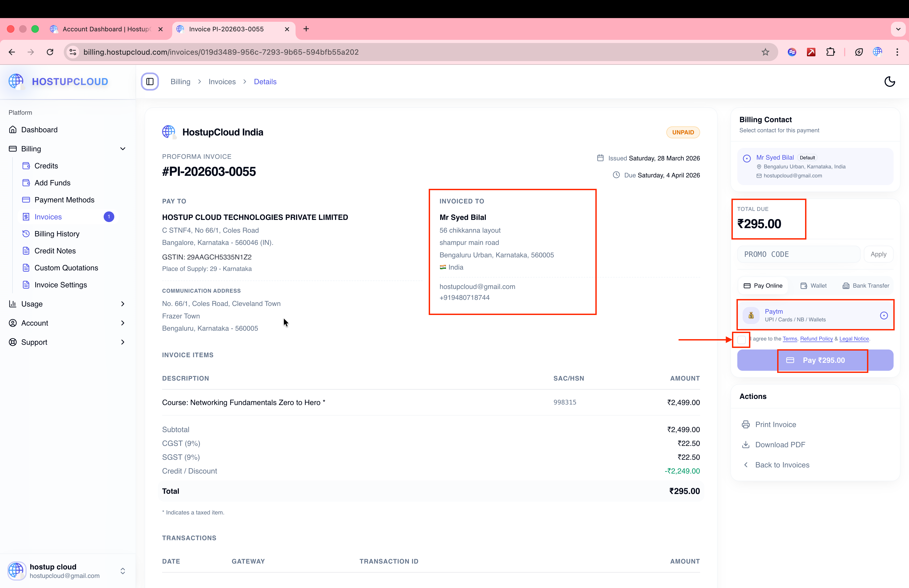Click the Course: Networking Fundamentals item row
This screenshot has height=588, width=909.
coord(431,403)
